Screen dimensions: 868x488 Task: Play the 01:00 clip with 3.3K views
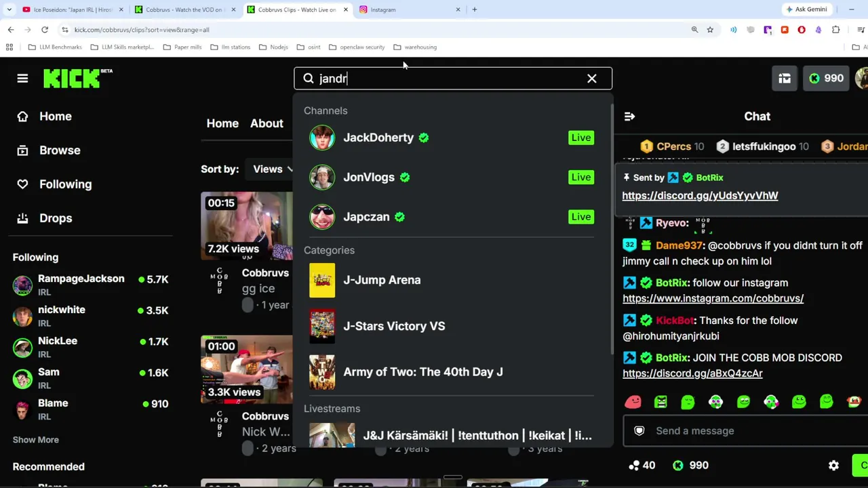(247, 369)
